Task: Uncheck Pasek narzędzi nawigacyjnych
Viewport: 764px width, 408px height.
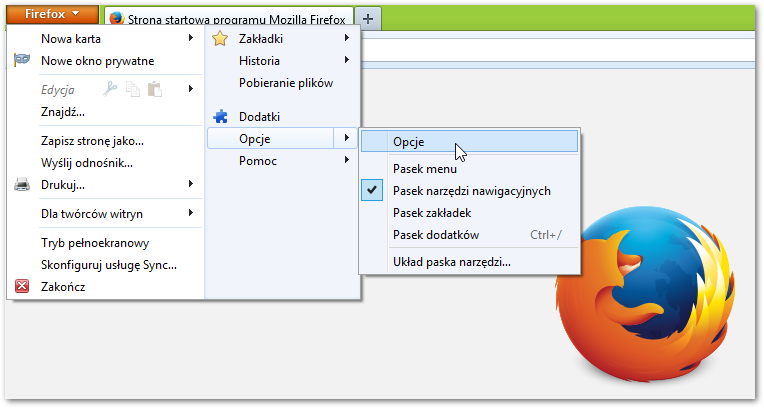Action: 472,191
